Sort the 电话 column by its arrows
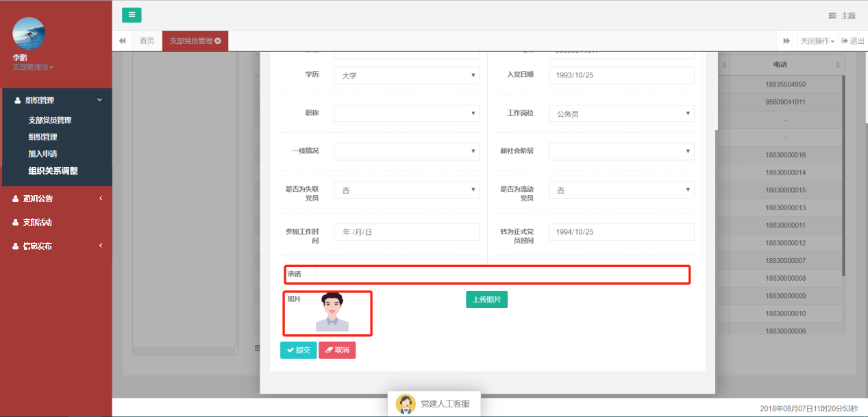Viewport: 868px width, 417px height. coord(838,65)
